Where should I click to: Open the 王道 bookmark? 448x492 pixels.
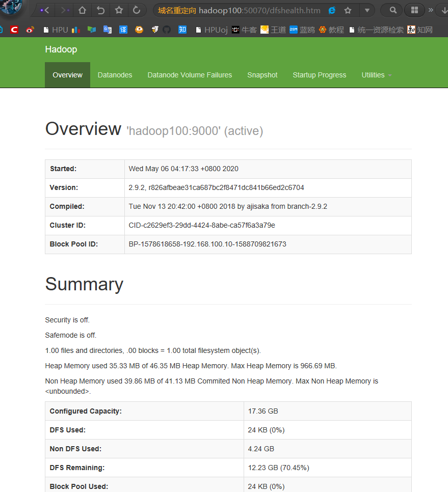coord(273,30)
